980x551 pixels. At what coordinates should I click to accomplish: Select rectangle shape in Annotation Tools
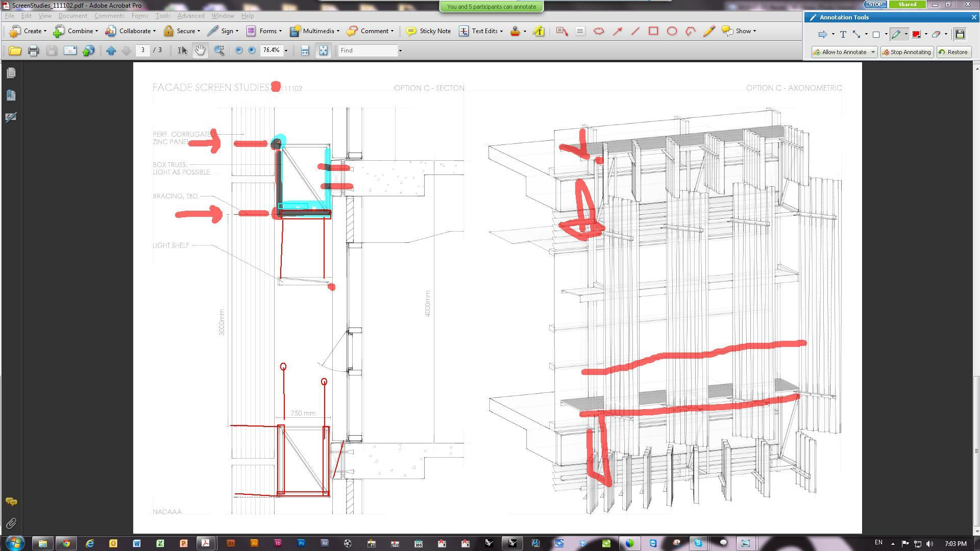pyautogui.click(x=876, y=34)
